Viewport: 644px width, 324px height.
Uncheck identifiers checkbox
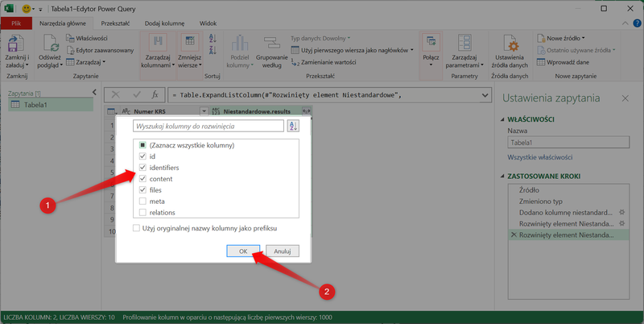coord(142,168)
